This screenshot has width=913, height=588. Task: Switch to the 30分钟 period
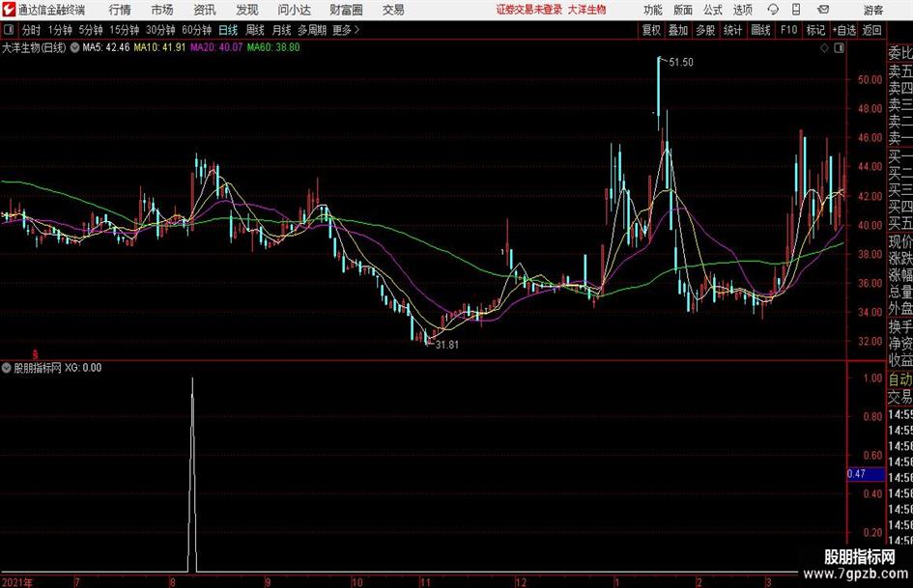[160, 30]
